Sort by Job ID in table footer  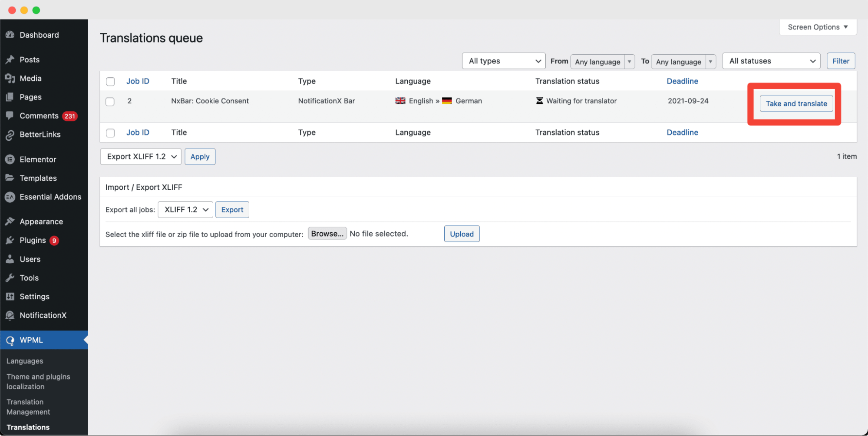click(138, 132)
